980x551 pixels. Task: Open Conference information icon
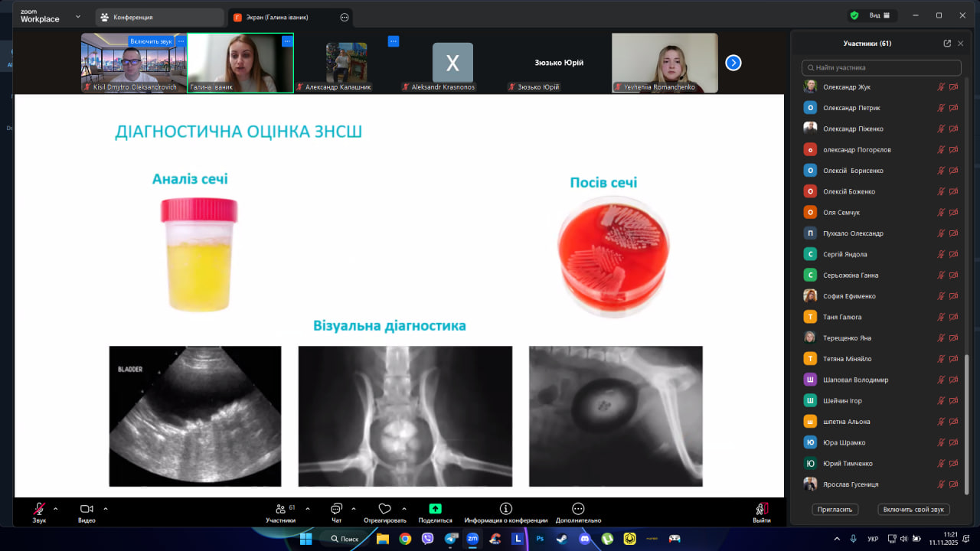(505, 509)
